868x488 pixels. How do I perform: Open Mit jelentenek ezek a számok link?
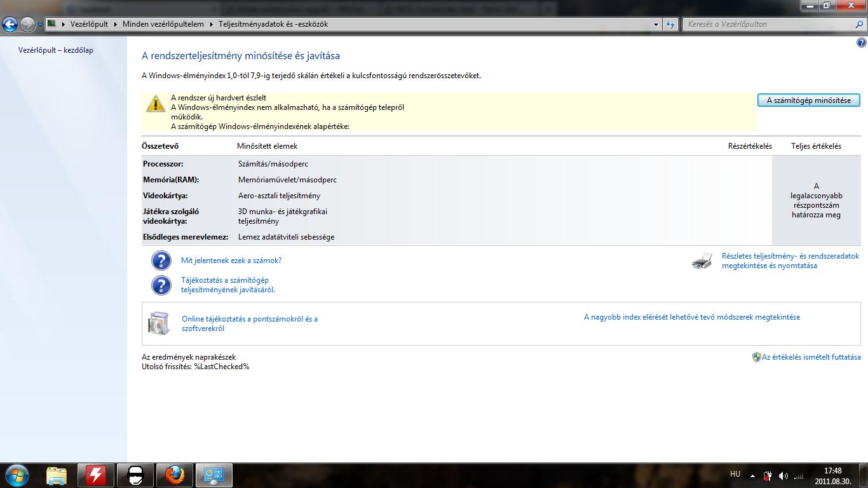pos(231,261)
